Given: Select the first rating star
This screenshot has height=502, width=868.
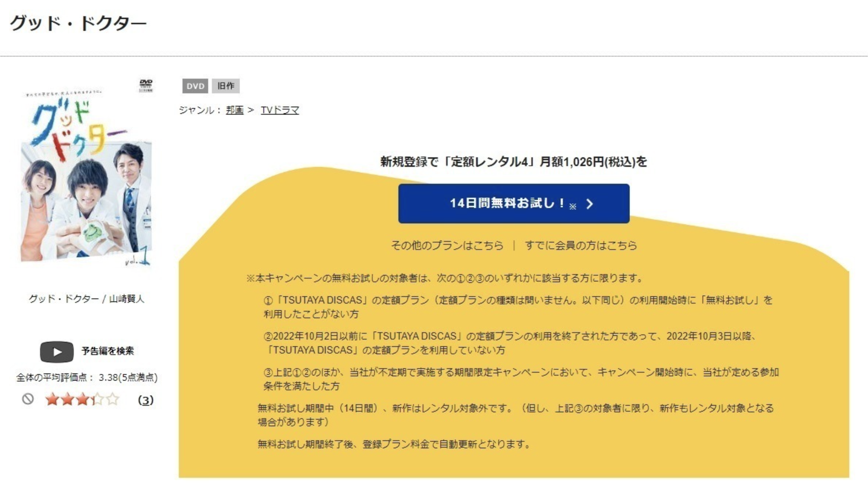Looking at the screenshot, I should pyautogui.click(x=52, y=399).
